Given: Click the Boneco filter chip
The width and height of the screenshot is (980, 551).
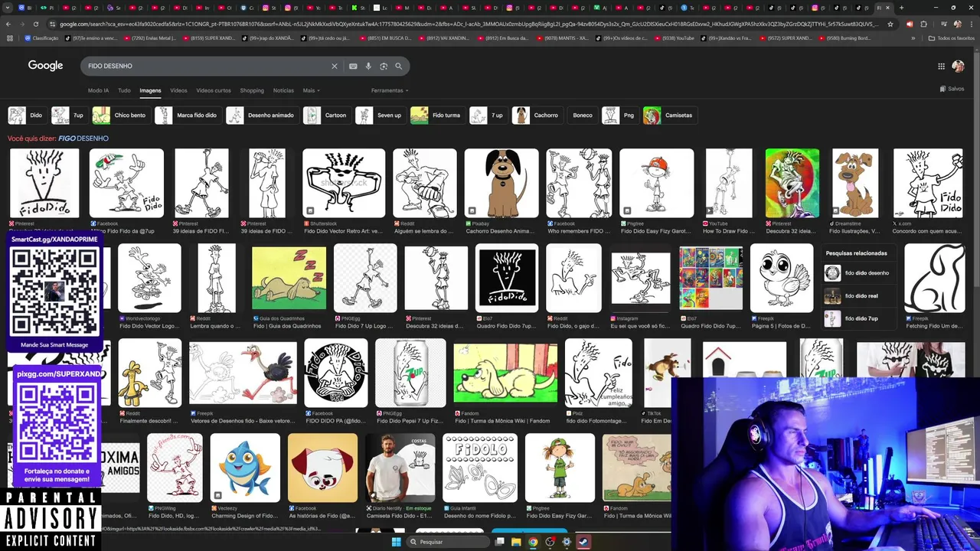Looking at the screenshot, I should [583, 116].
